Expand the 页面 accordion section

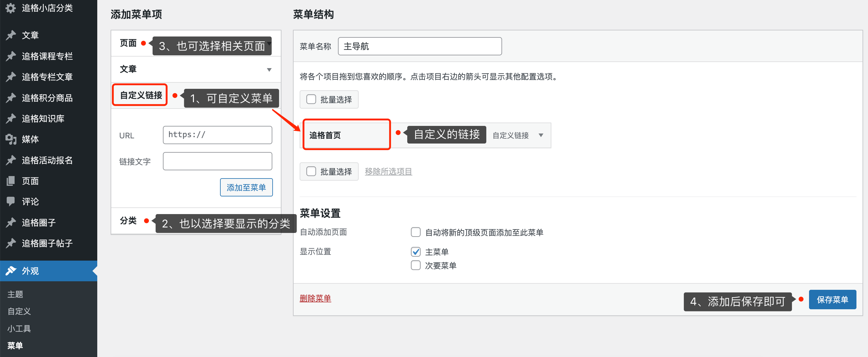[196, 43]
